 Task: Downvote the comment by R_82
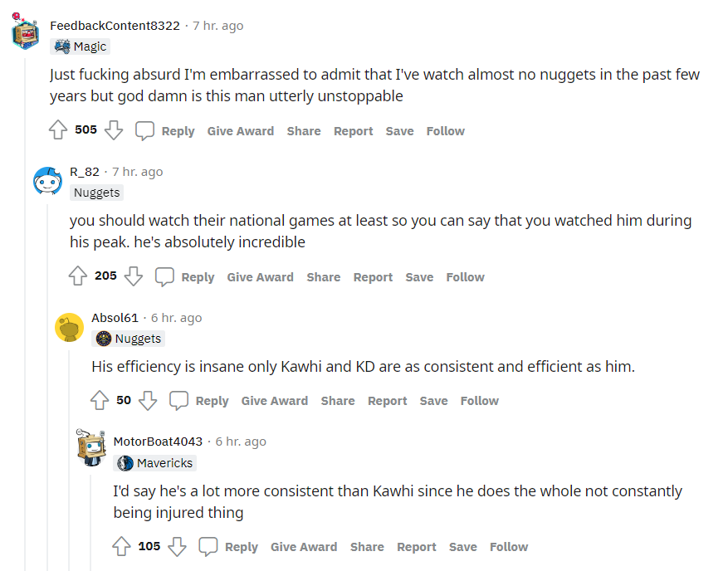[134, 276]
